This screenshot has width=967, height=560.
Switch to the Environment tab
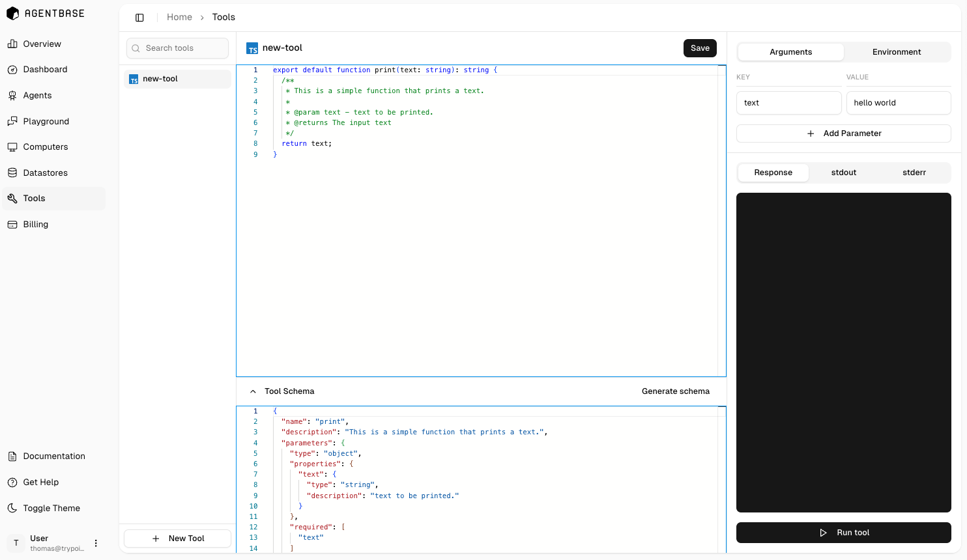pyautogui.click(x=897, y=51)
